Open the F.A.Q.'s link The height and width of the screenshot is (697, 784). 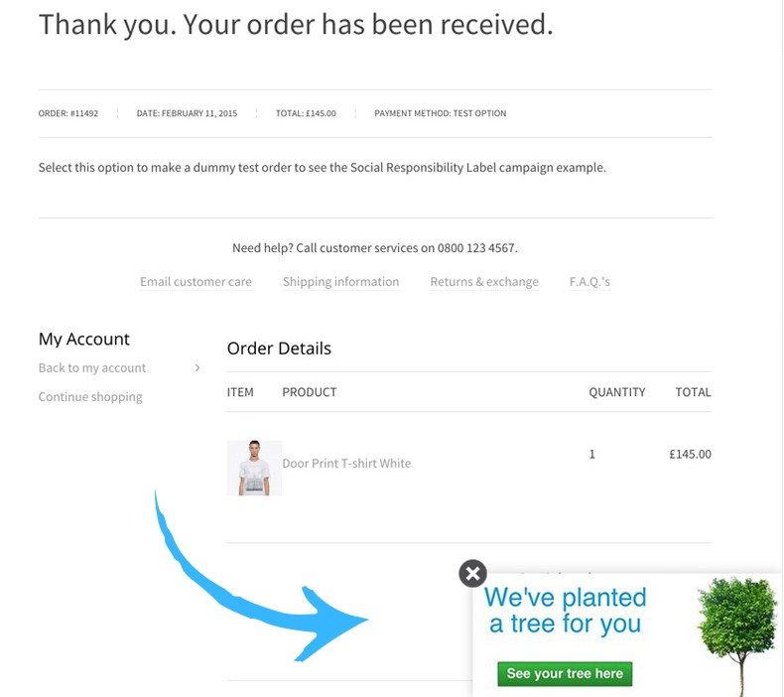point(589,282)
